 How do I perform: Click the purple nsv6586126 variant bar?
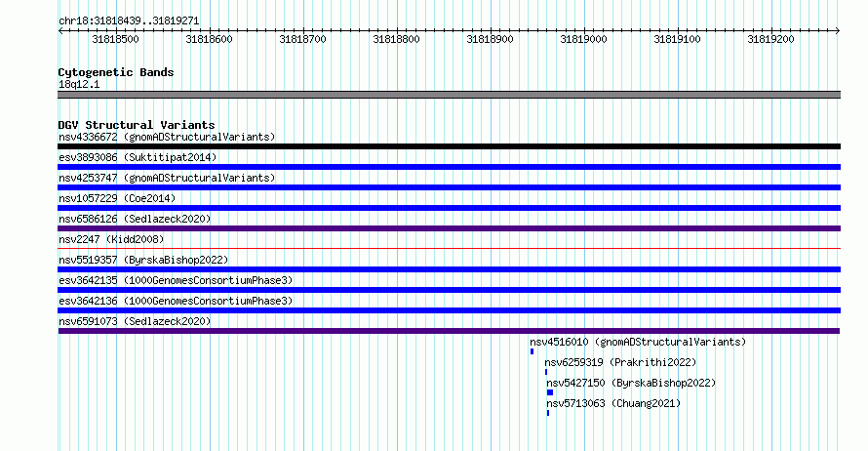coord(449,228)
